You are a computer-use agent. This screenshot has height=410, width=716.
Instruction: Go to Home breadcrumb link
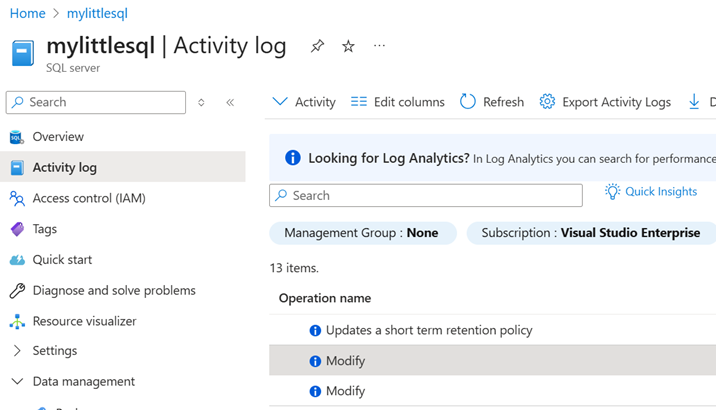click(x=27, y=13)
